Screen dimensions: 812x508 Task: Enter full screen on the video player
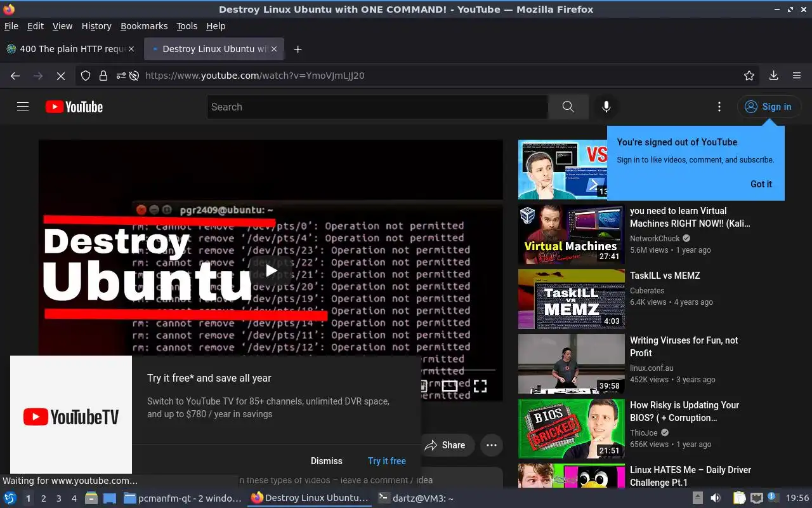(480, 385)
